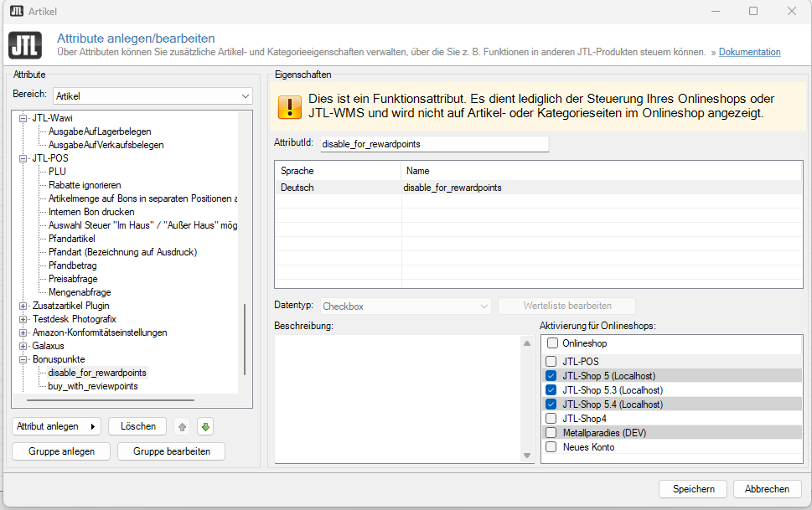Open the Datentyp Checkbox dropdown
This screenshot has height=510, width=812.
click(x=406, y=306)
